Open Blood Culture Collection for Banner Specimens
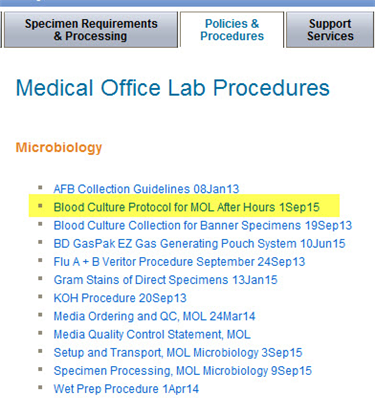The height and width of the screenshot is (414, 375). [x=203, y=226]
